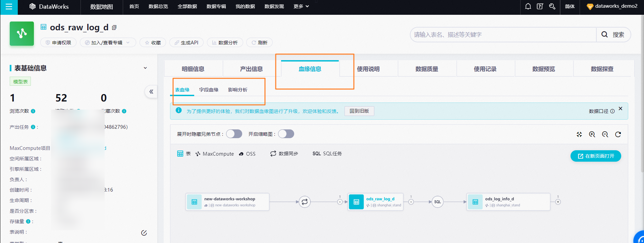Click info icon next to 存储量

click(28, 221)
